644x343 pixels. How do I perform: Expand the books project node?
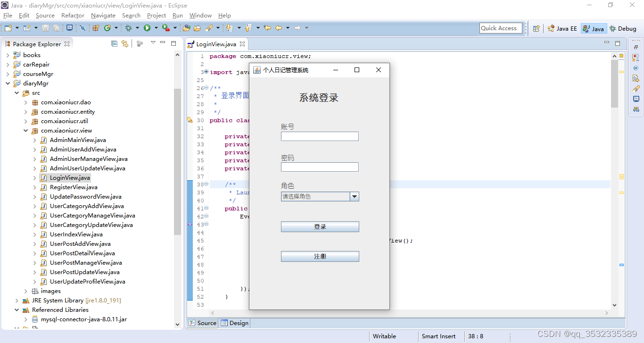point(8,55)
